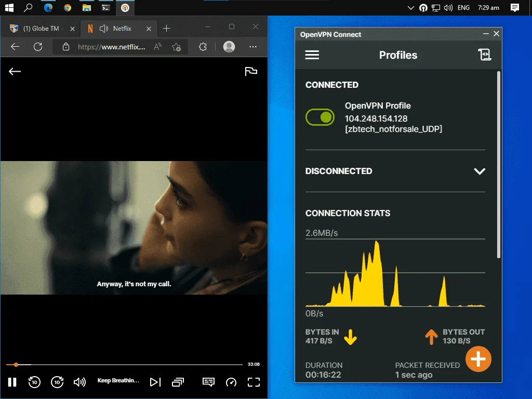532x399 pixels.
Task: Open Windows notification center
Action: [x=515, y=7]
